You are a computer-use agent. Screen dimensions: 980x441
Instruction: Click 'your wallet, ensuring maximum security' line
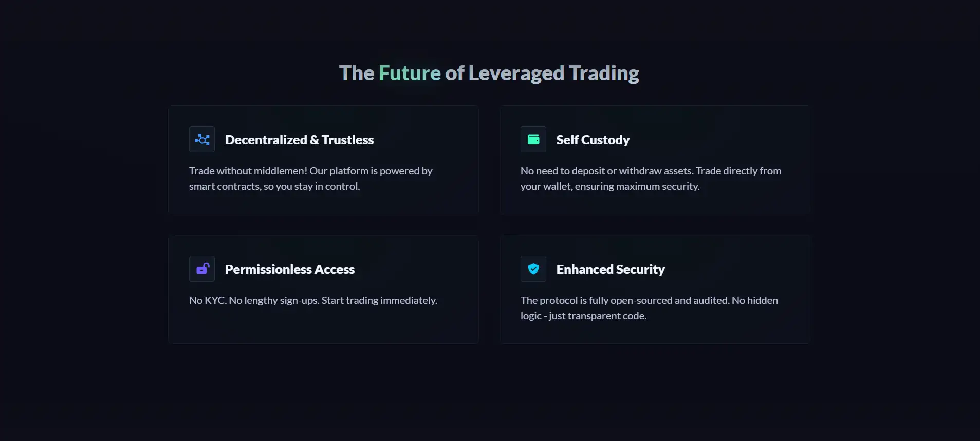tap(609, 186)
